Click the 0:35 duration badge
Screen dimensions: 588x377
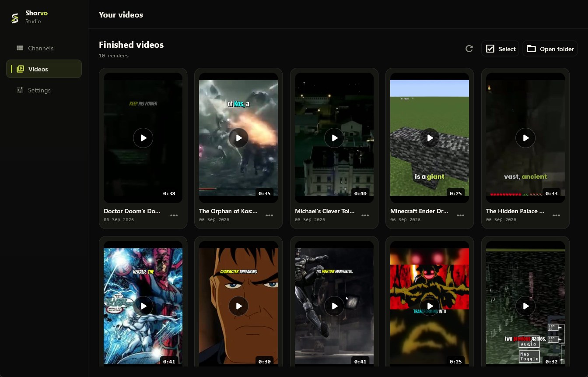(265, 194)
